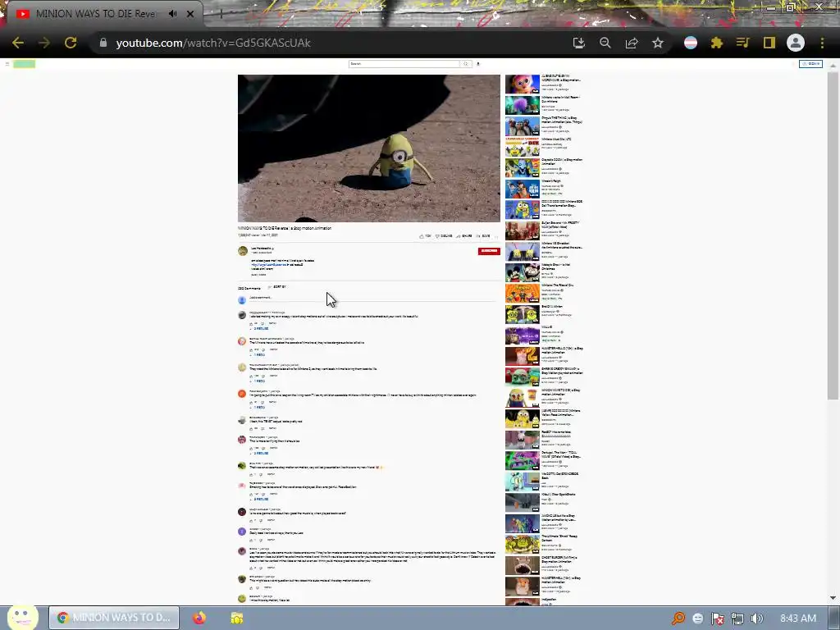
Task: Open the install app icon in address bar
Action: pyautogui.click(x=578, y=43)
